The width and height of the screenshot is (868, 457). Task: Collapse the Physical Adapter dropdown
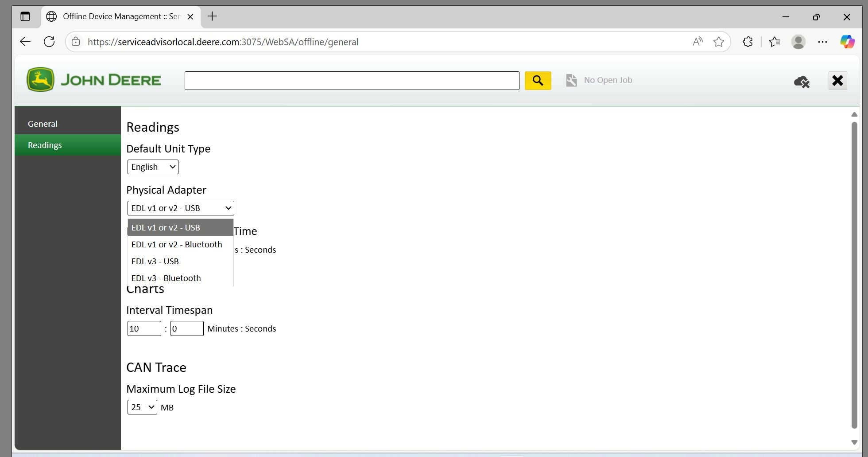point(181,208)
